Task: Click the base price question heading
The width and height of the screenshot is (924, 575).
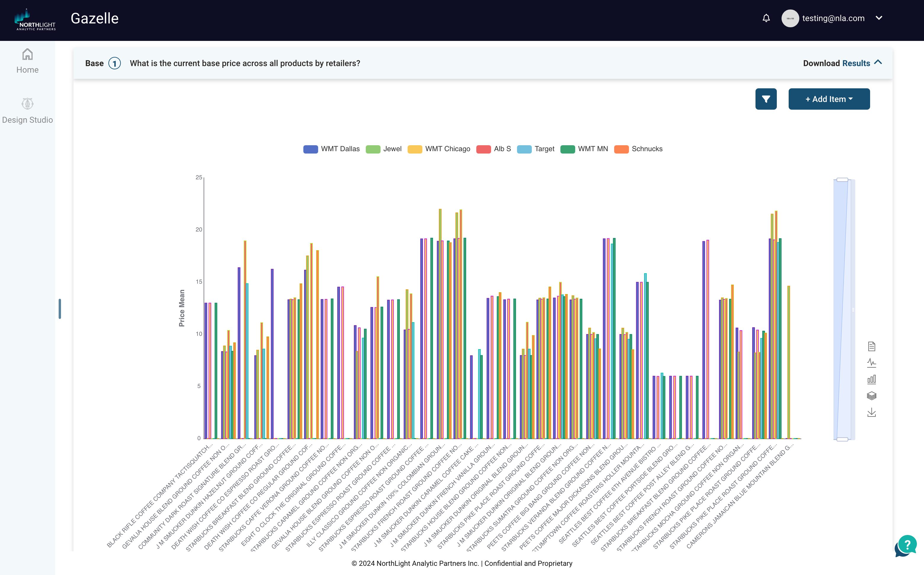Action: point(245,63)
